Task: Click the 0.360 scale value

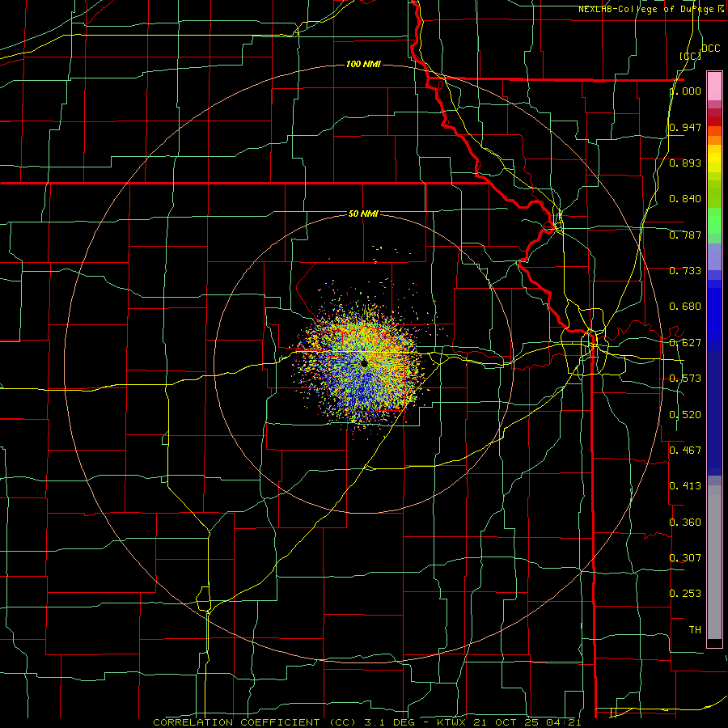Action: [x=685, y=523]
